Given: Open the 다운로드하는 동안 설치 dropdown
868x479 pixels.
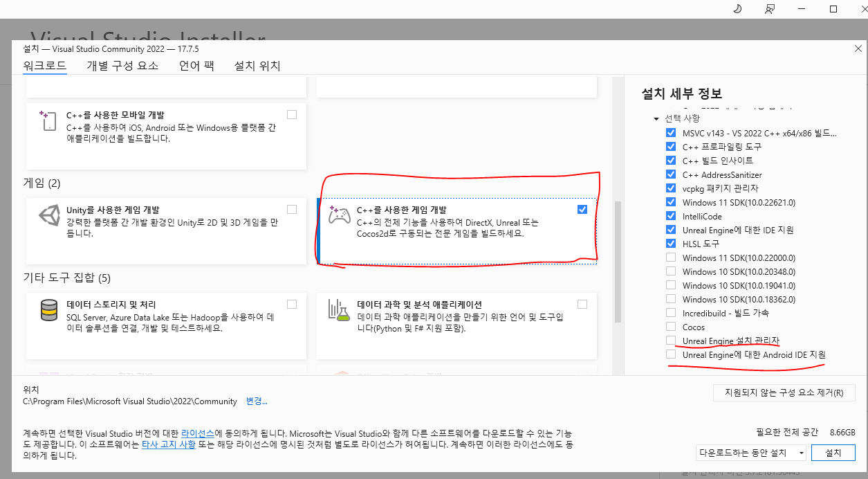Looking at the screenshot, I should coord(751,453).
